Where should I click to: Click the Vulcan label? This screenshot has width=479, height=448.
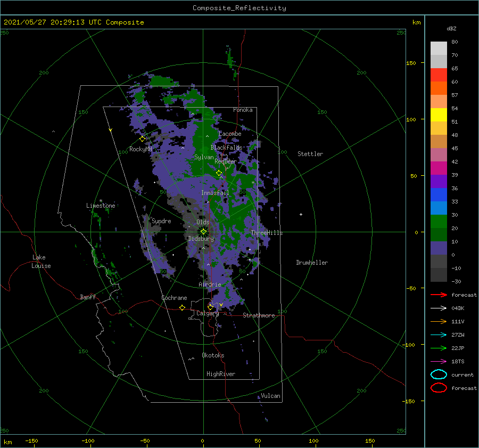click(270, 396)
